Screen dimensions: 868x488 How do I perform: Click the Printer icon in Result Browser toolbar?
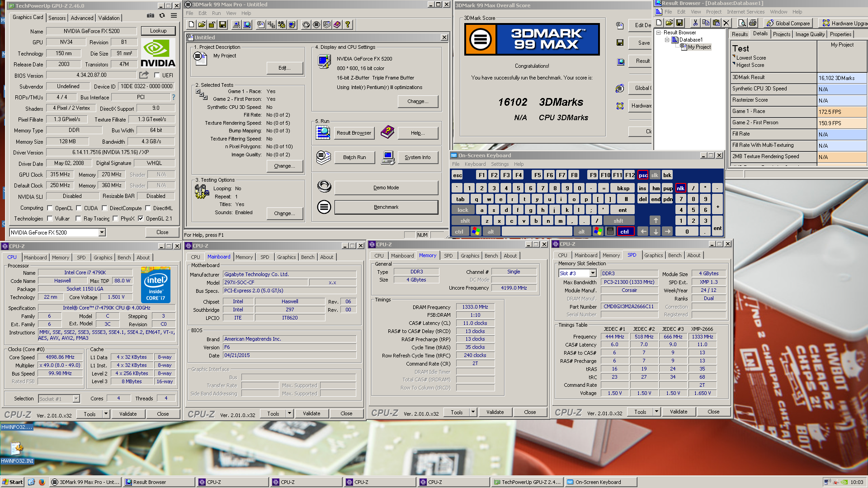(x=752, y=23)
